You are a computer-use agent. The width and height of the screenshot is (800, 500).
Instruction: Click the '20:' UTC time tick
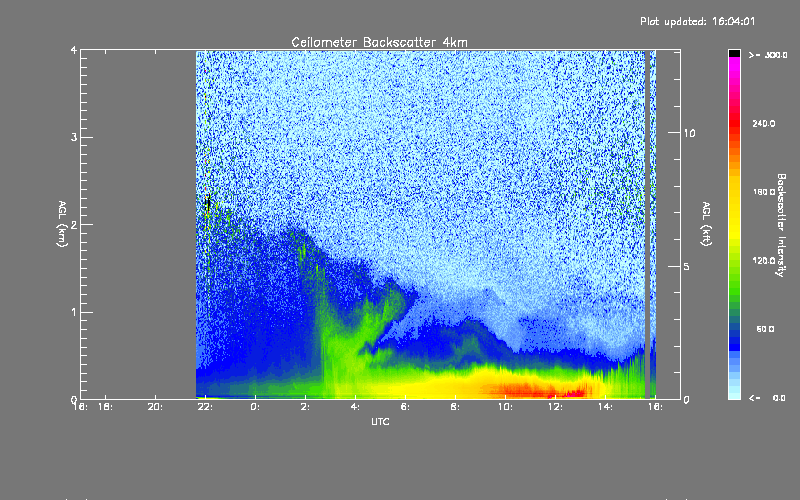155,407
